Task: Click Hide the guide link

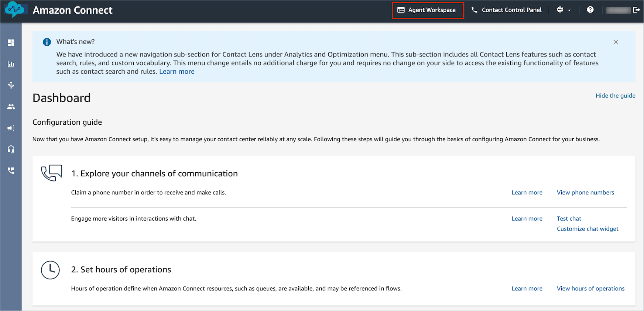Action: coord(615,96)
